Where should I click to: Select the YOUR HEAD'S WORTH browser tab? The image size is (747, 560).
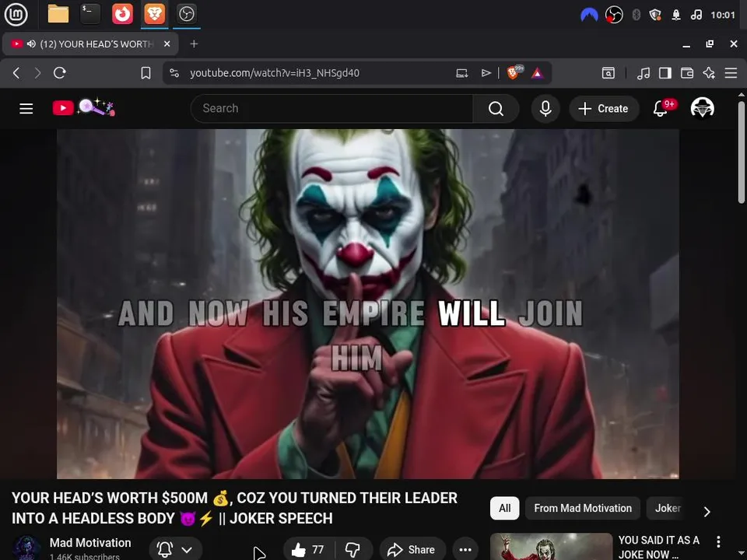coord(90,44)
